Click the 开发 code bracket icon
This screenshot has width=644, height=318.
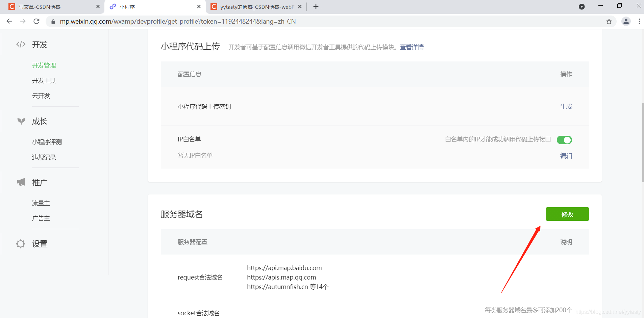(21, 44)
